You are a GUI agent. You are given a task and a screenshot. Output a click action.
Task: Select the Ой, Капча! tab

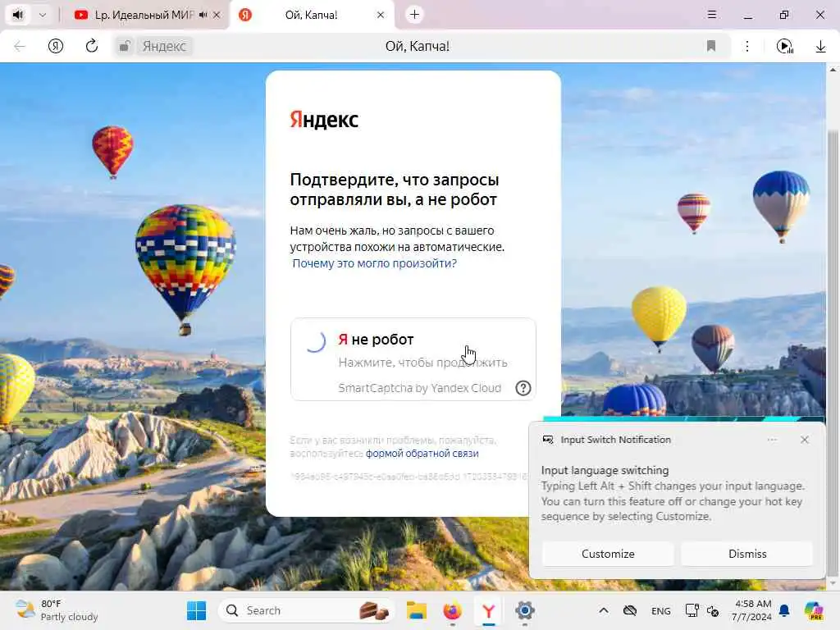point(311,15)
